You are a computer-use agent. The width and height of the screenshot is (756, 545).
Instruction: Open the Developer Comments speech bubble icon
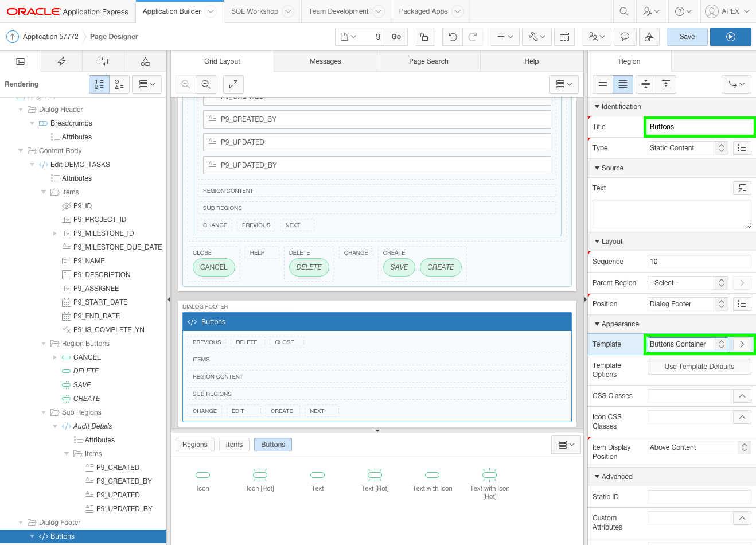coord(625,37)
